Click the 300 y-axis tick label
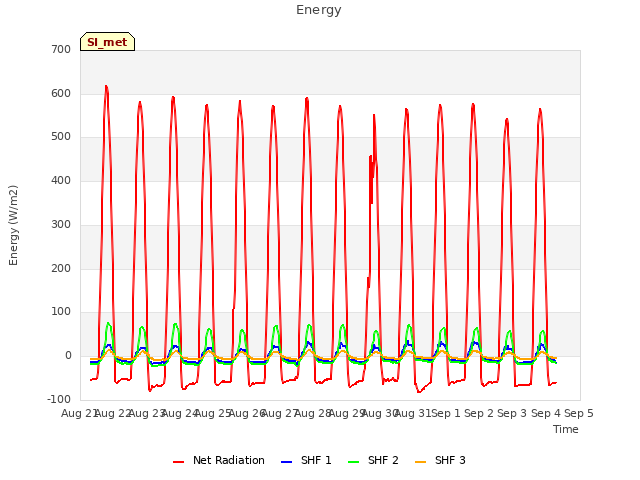The image size is (640, 480). [61, 225]
